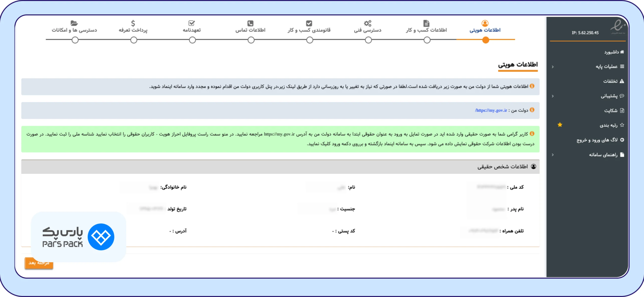The width and height of the screenshot is (644, 297).
Task: Open شکایت in the sidebar
Action: pos(611,111)
